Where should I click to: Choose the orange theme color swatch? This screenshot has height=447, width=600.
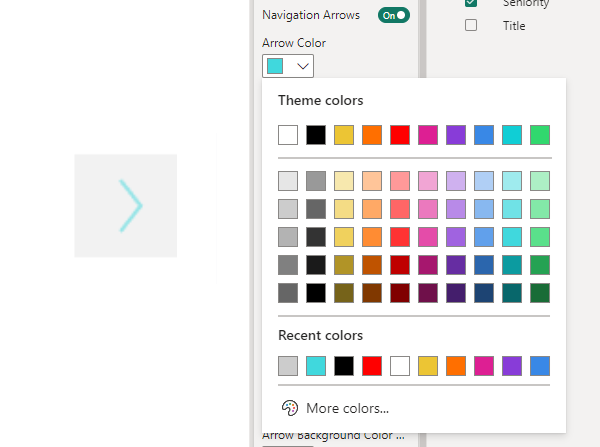point(372,135)
